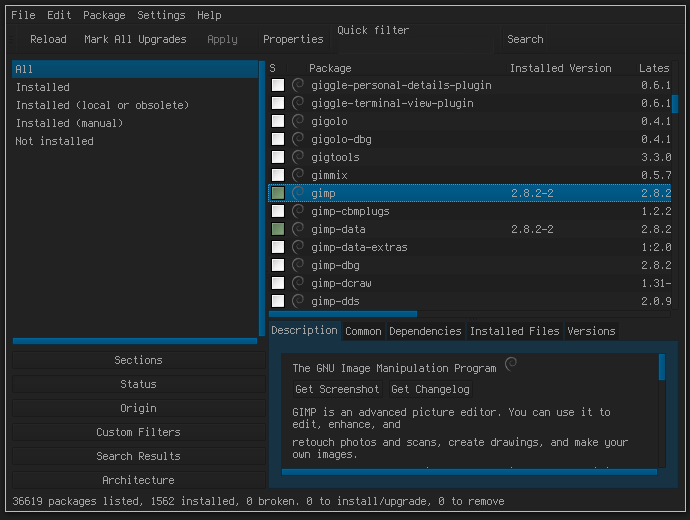The image size is (690, 520).
Task: Click the Reload toolbar button
Action: pyautogui.click(x=48, y=39)
